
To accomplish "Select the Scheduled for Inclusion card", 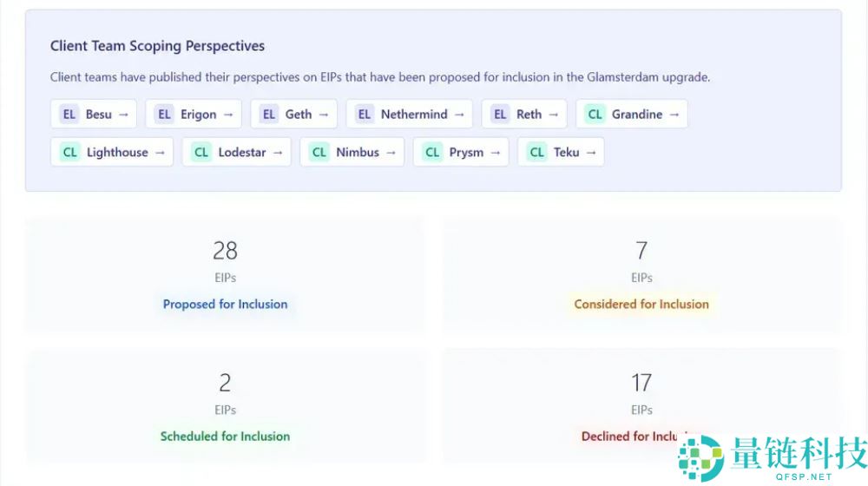I will point(225,406).
